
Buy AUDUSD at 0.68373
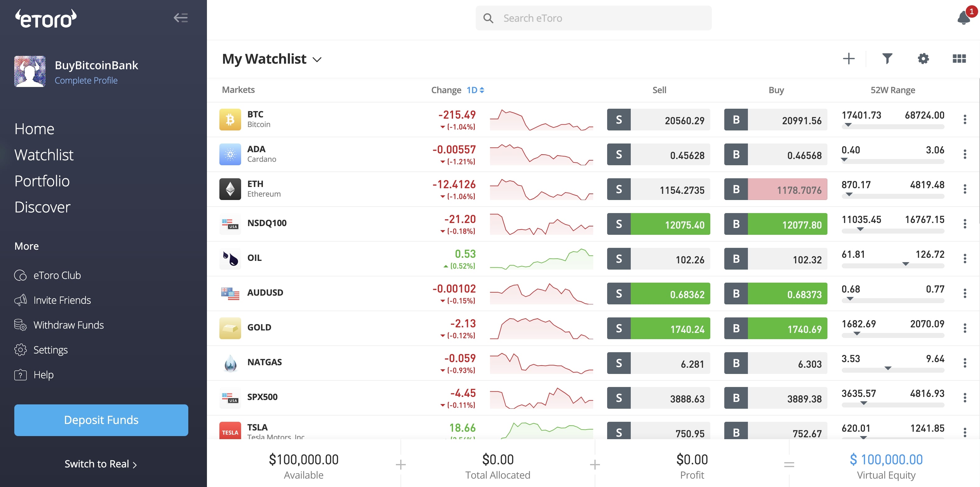(x=776, y=294)
